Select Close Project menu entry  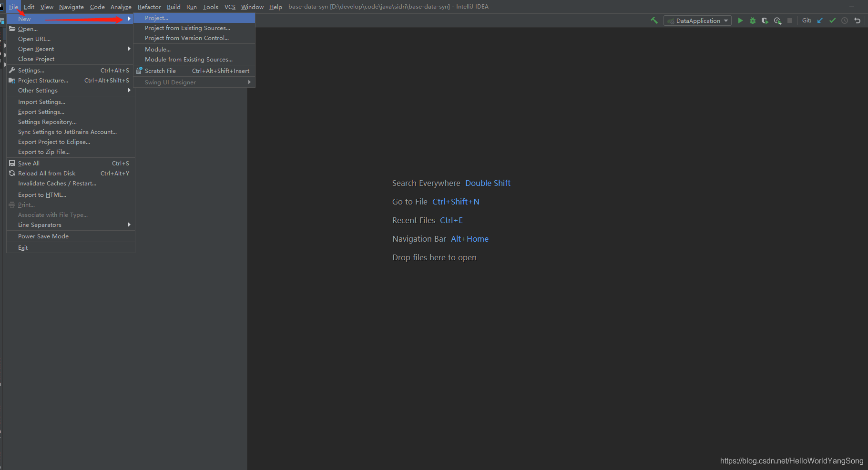pos(71,59)
